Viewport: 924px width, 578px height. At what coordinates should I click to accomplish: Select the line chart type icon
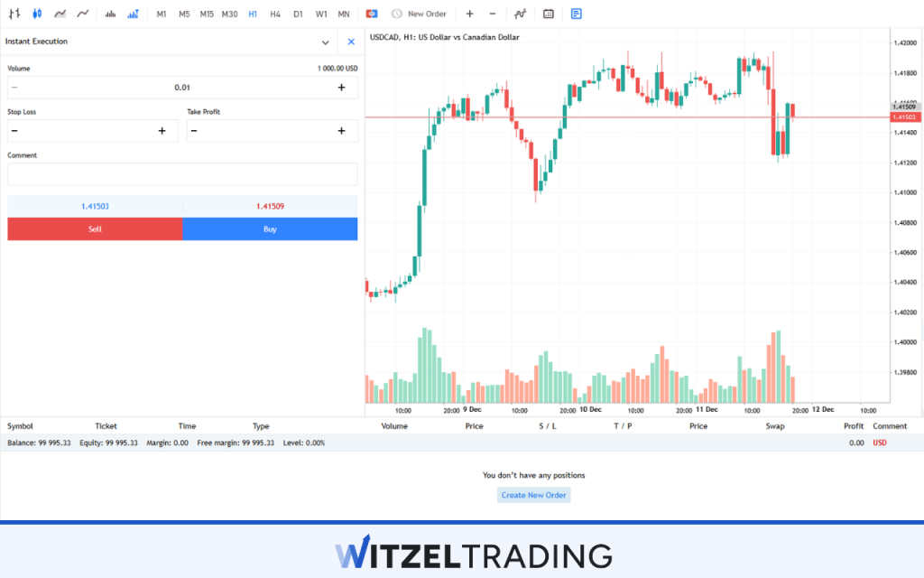(81, 14)
